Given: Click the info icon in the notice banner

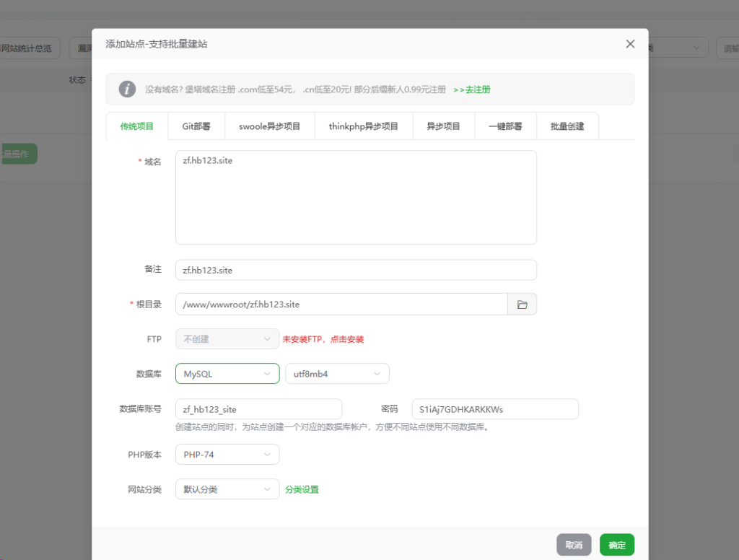Looking at the screenshot, I should tap(127, 89).
